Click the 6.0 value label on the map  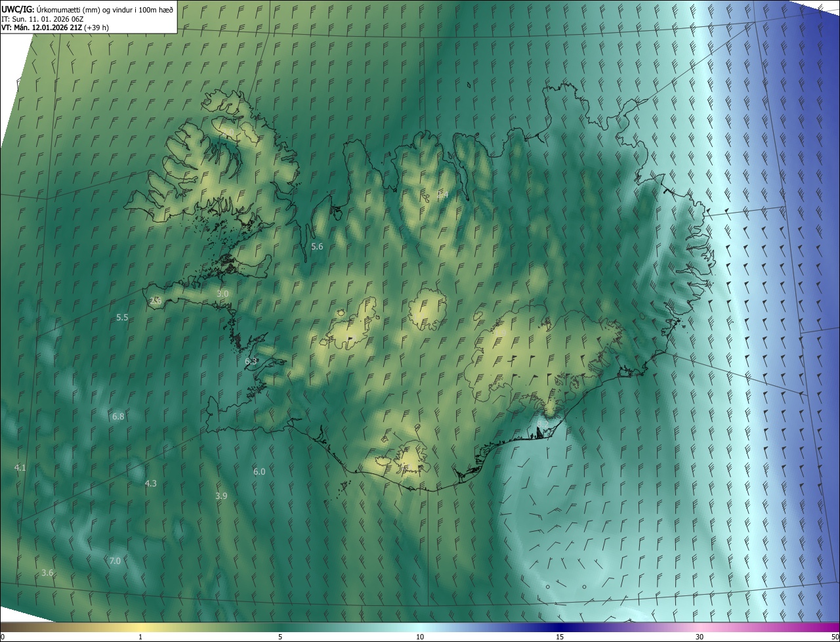(x=259, y=471)
